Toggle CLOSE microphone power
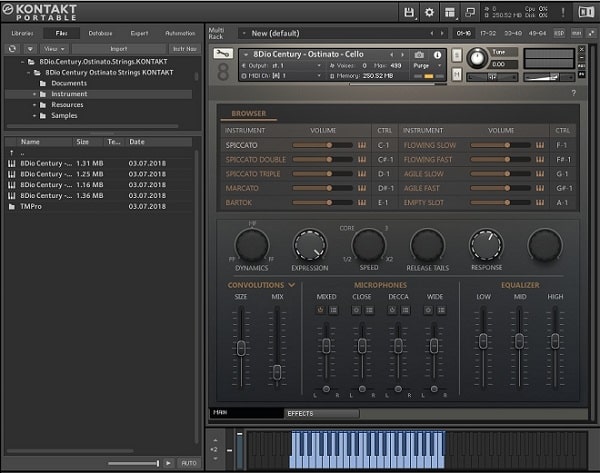Screen dimensions: 600x473 [356, 310]
